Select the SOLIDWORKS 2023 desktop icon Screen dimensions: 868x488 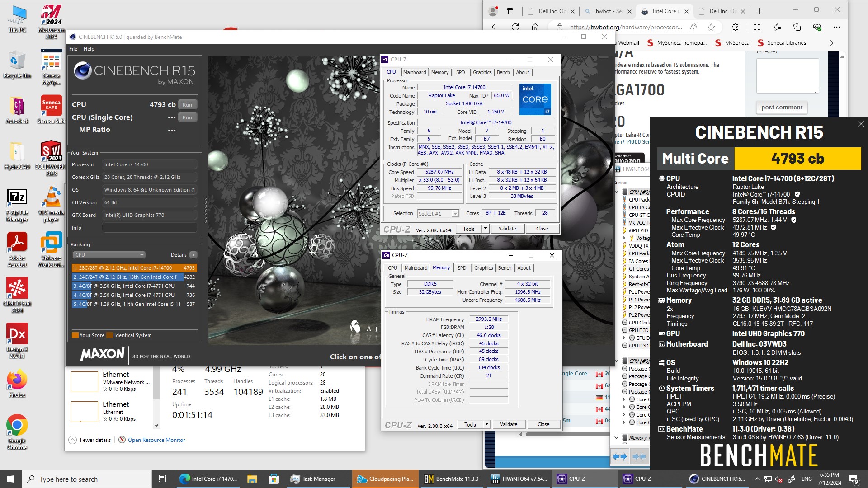(51, 158)
